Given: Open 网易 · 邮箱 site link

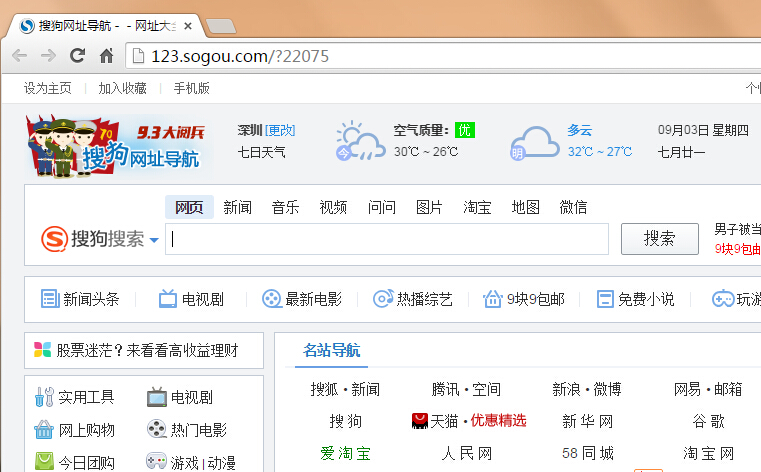Looking at the screenshot, I should point(708,389).
